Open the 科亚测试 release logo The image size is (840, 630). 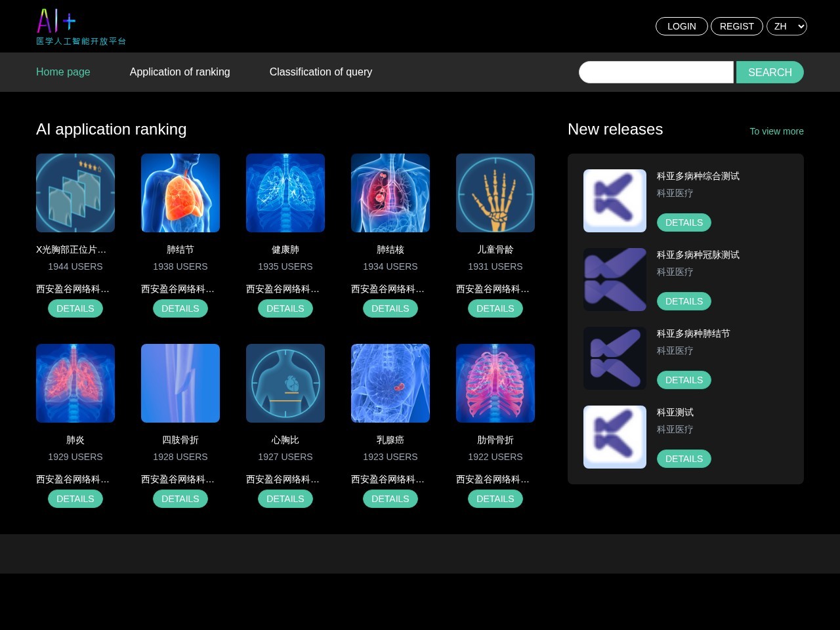pos(615,437)
